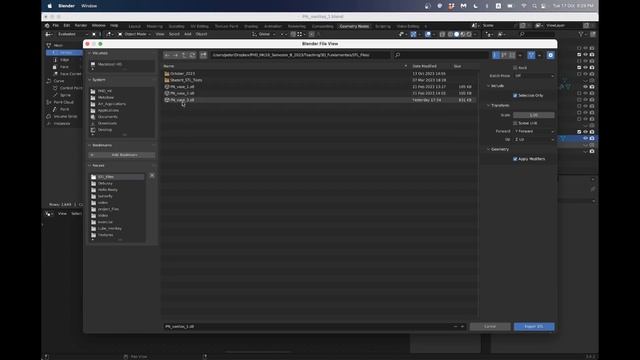Screen dimensions: 640x360
Task: Open the Forward axis dropdown
Action: pos(534,131)
